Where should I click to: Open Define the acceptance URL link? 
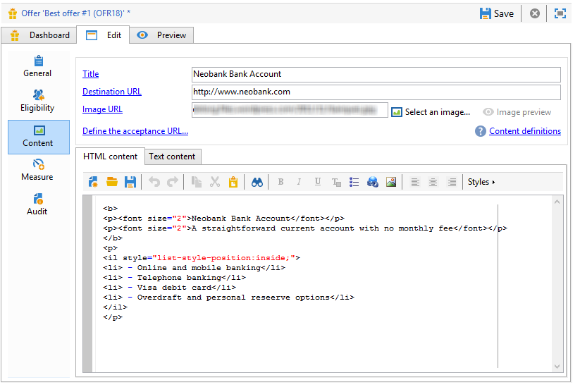[135, 131]
